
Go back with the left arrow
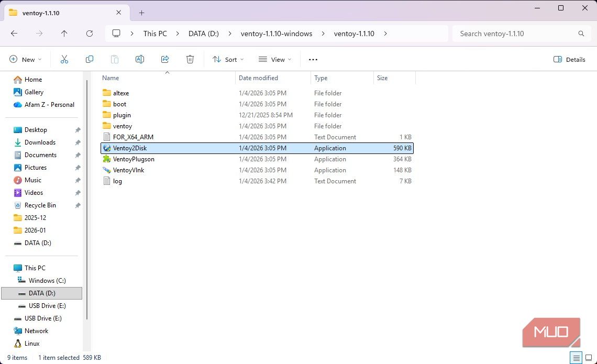[x=14, y=34]
